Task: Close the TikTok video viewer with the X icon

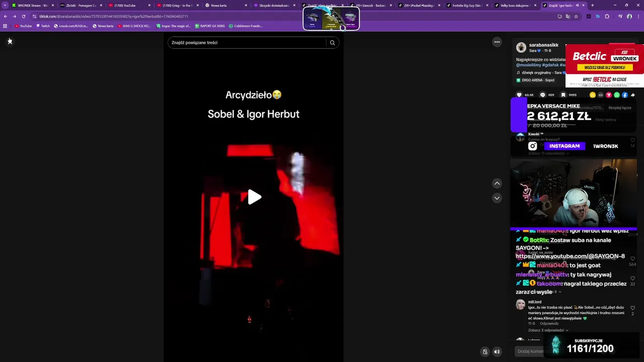Action: point(10,41)
